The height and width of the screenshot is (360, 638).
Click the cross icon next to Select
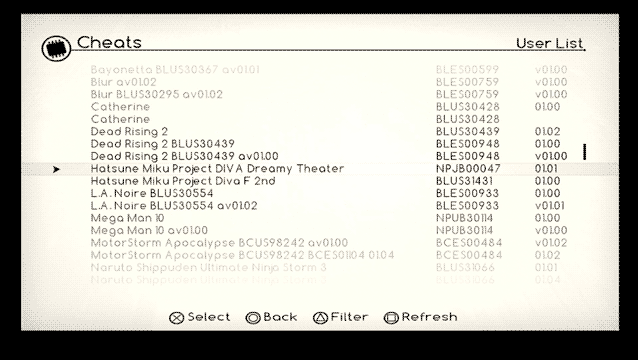coord(177,318)
